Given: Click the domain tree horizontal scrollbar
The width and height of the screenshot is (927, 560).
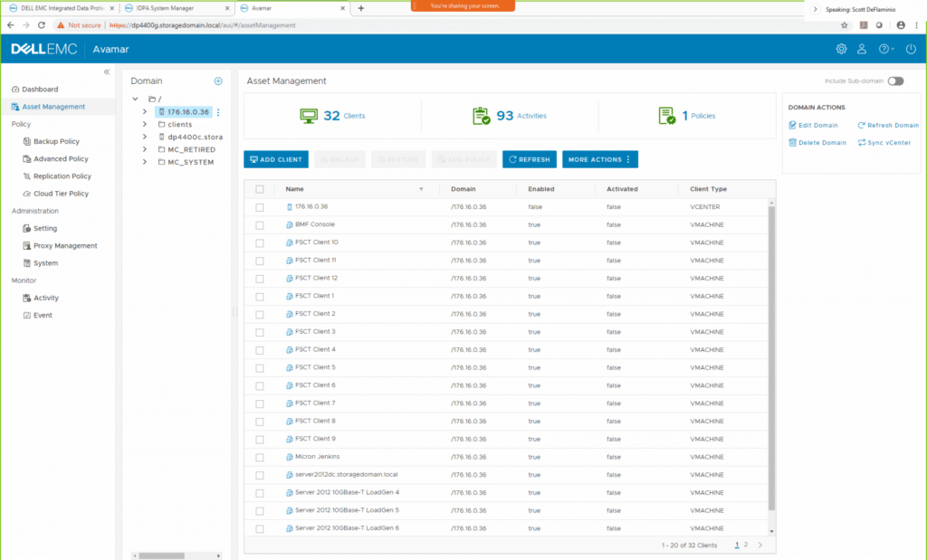Looking at the screenshot, I should click(161, 555).
